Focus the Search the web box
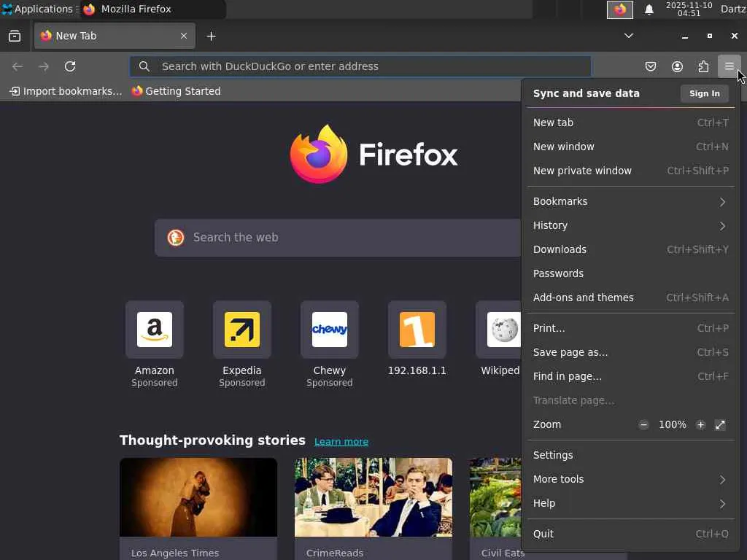The image size is (747, 560). tap(338, 238)
